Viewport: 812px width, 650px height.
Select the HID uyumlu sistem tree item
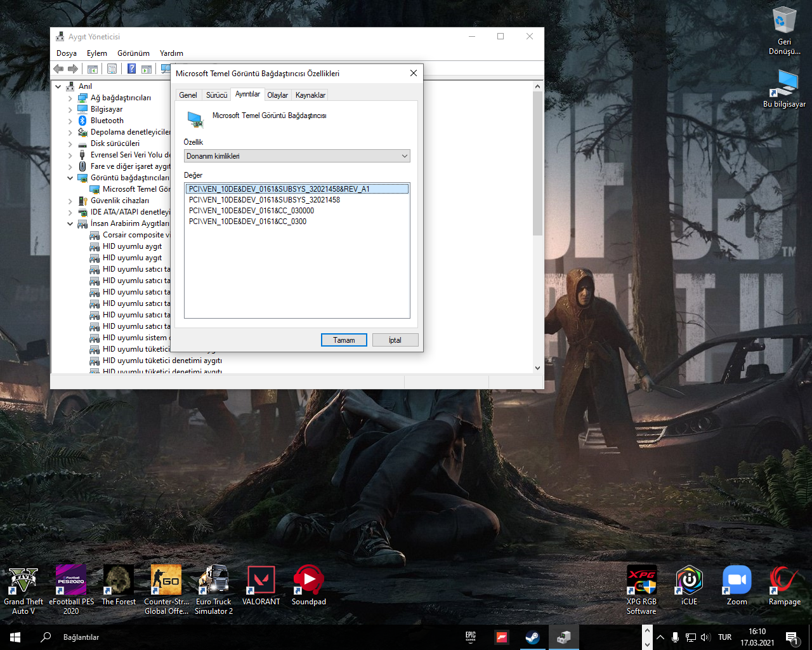pos(130,338)
